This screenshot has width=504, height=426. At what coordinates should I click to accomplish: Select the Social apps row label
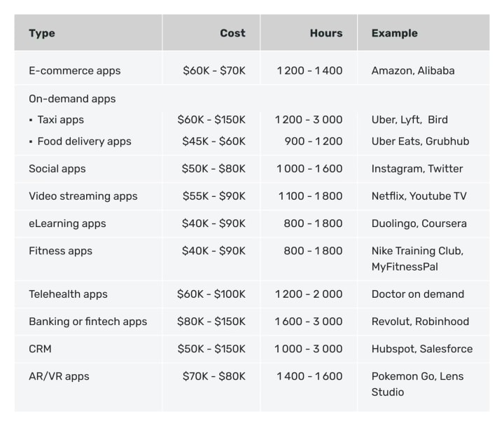[x=57, y=169]
